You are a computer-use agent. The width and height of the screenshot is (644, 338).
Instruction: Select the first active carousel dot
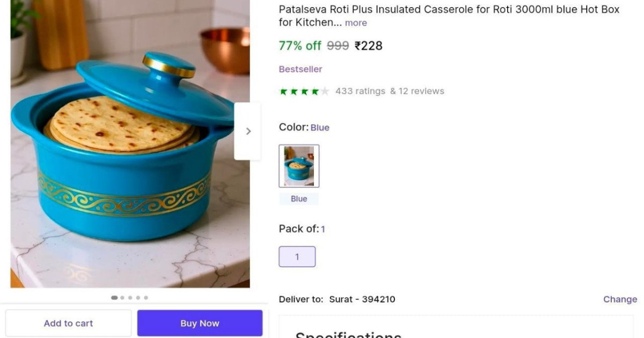coord(114,297)
